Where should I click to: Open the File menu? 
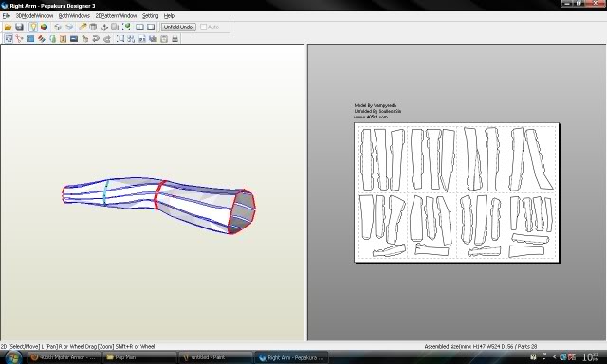7,16
